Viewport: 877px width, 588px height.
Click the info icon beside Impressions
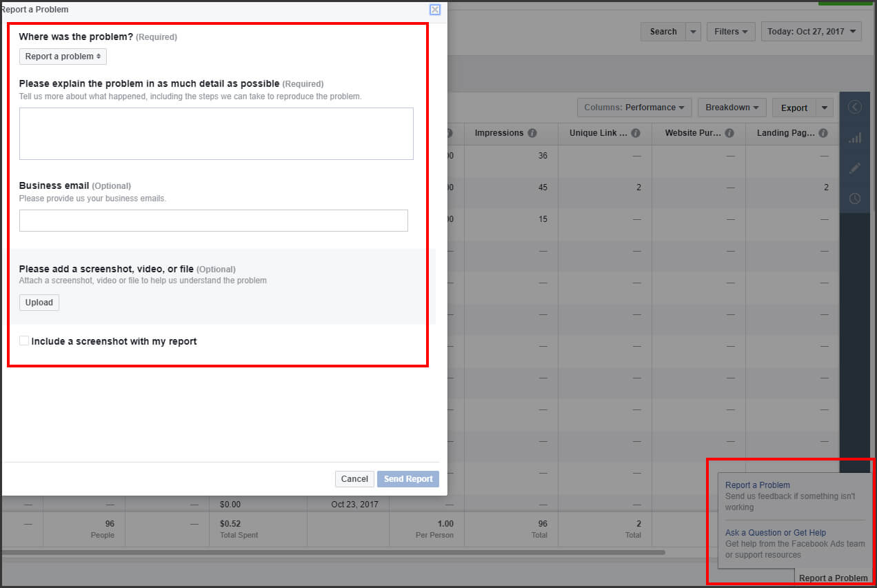pyautogui.click(x=532, y=133)
